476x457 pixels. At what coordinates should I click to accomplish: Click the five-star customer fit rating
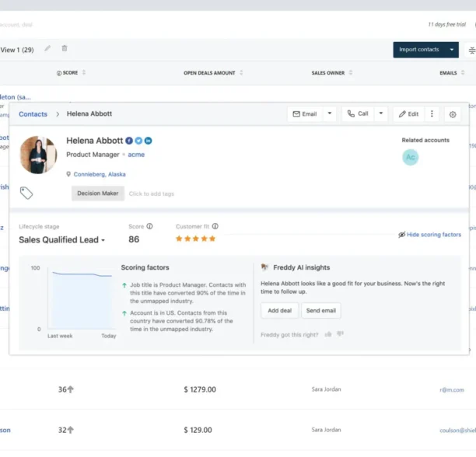pyautogui.click(x=195, y=239)
